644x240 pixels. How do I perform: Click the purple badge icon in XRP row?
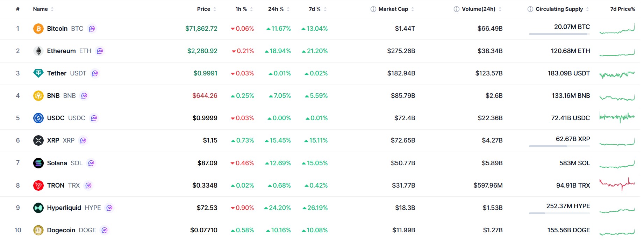coord(83,140)
